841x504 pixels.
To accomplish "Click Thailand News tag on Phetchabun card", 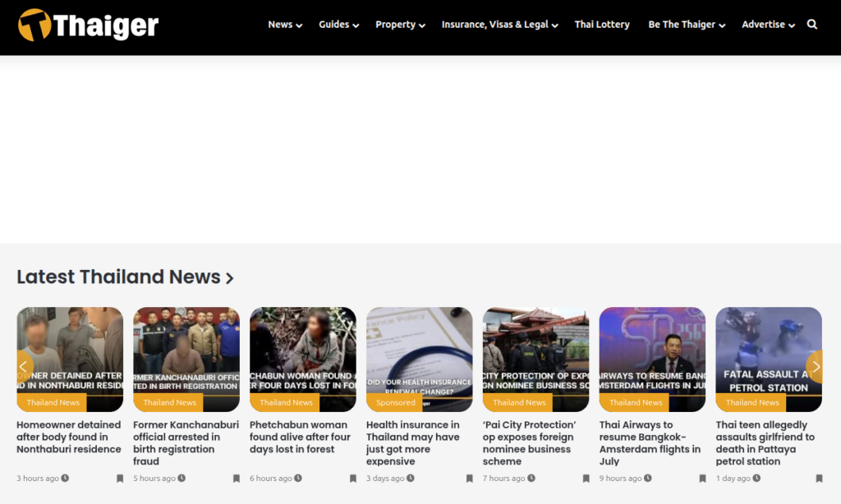I will point(284,403).
